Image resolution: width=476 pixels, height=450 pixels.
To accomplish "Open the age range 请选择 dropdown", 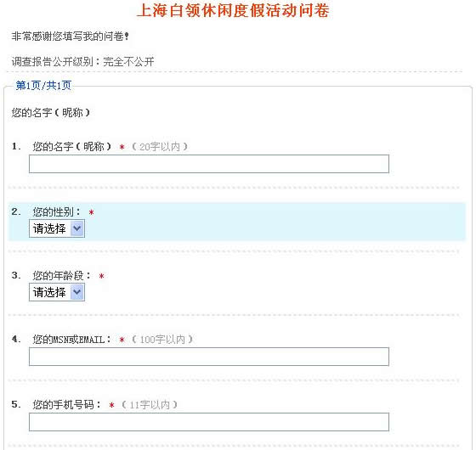I will click(x=57, y=292).
